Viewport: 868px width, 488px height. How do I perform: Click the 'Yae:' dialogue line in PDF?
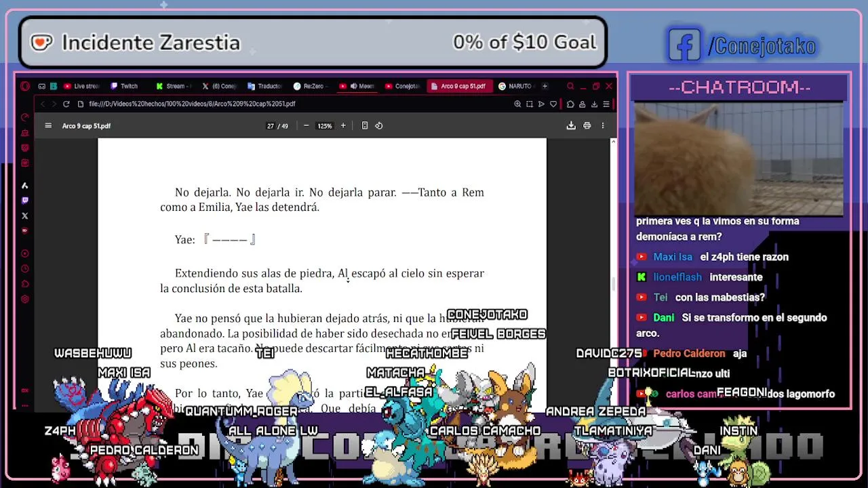(x=216, y=239)
